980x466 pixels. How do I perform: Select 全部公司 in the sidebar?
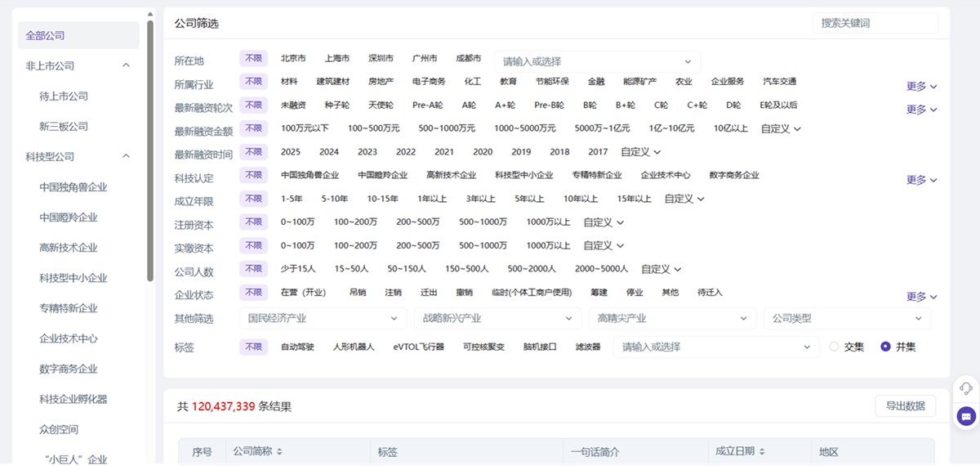click(46, 35)
